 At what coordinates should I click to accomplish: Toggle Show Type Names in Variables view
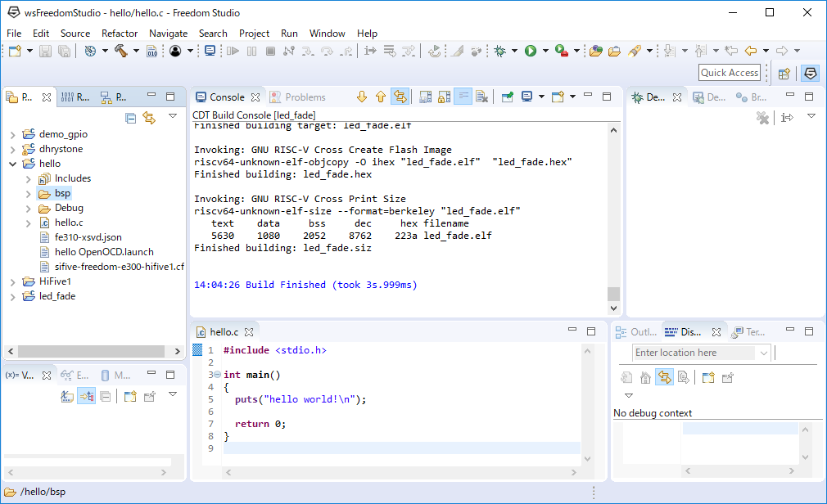(x=67, y=396)
